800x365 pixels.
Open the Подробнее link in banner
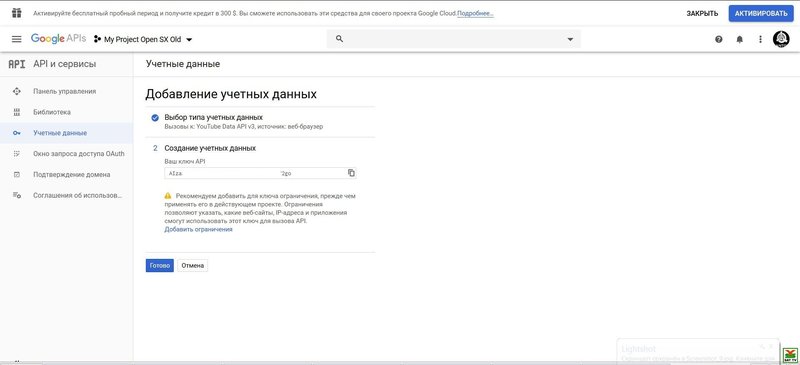476,13
